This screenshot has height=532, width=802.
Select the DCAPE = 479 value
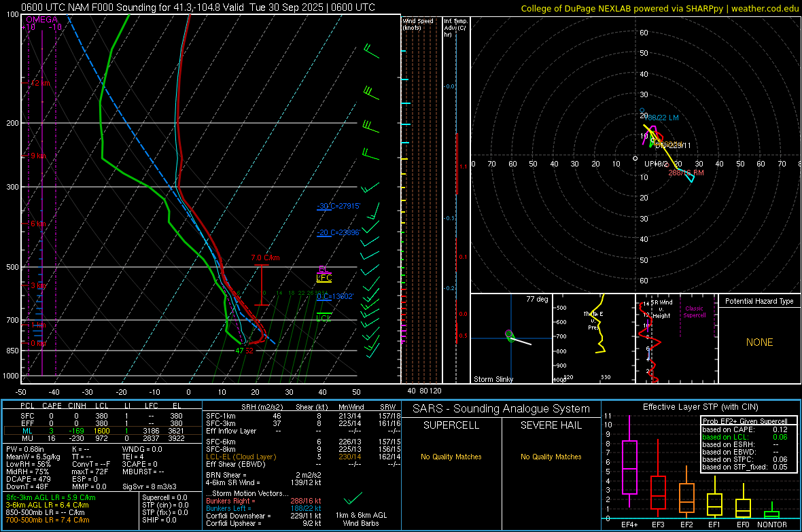click(28, 479)
